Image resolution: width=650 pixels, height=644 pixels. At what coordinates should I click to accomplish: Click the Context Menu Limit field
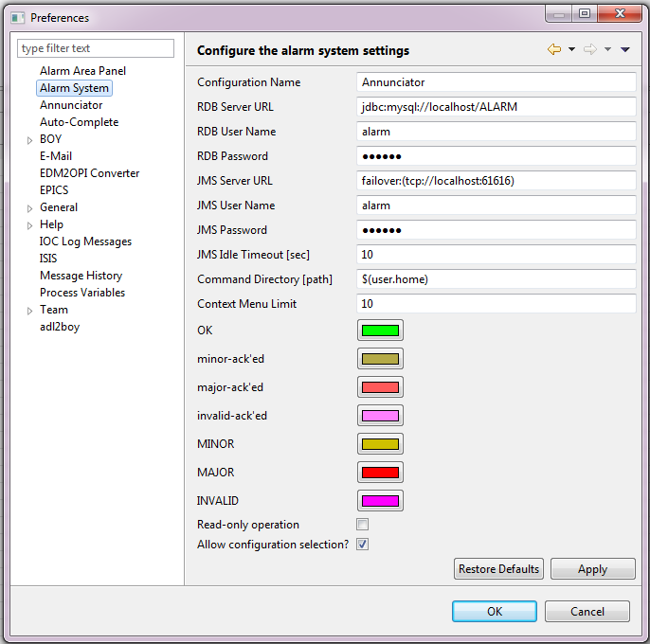(x=497, y=304)
